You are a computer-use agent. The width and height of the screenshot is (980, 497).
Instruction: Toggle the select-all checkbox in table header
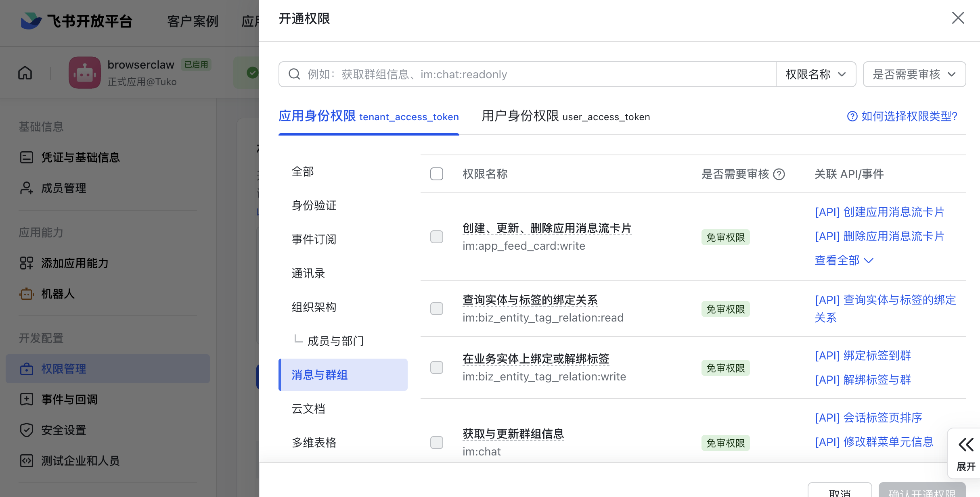point(437,174)
